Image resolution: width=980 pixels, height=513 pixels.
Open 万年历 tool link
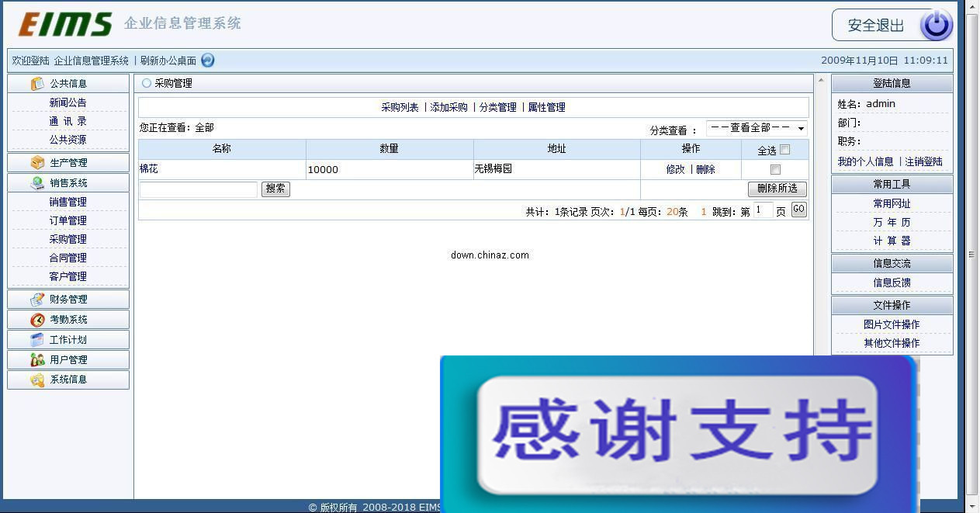point(892,222)
